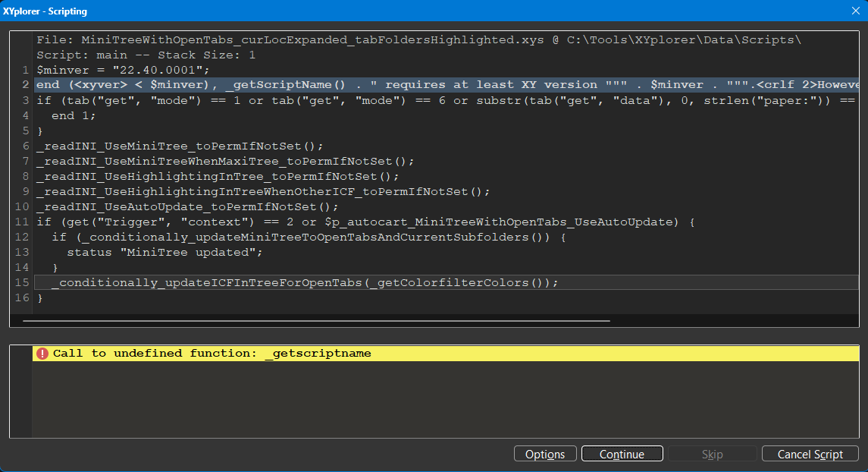Click the XYplorer - Scripting title bar

coord(303,11)
